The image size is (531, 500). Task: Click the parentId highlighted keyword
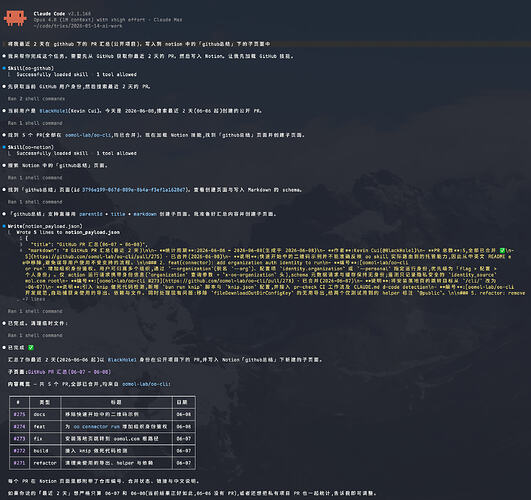point(91,214)
